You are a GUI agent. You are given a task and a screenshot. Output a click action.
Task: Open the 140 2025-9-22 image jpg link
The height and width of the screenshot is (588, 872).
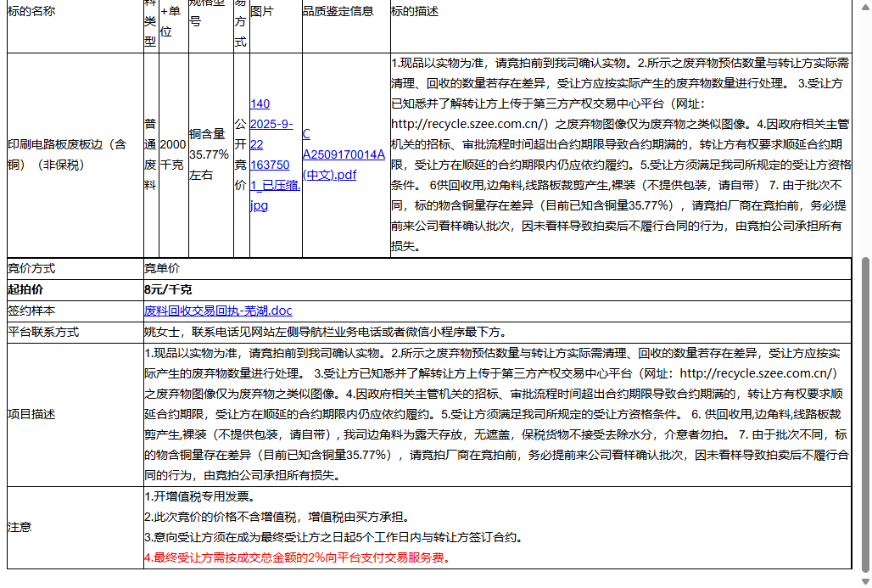point(275,154)
